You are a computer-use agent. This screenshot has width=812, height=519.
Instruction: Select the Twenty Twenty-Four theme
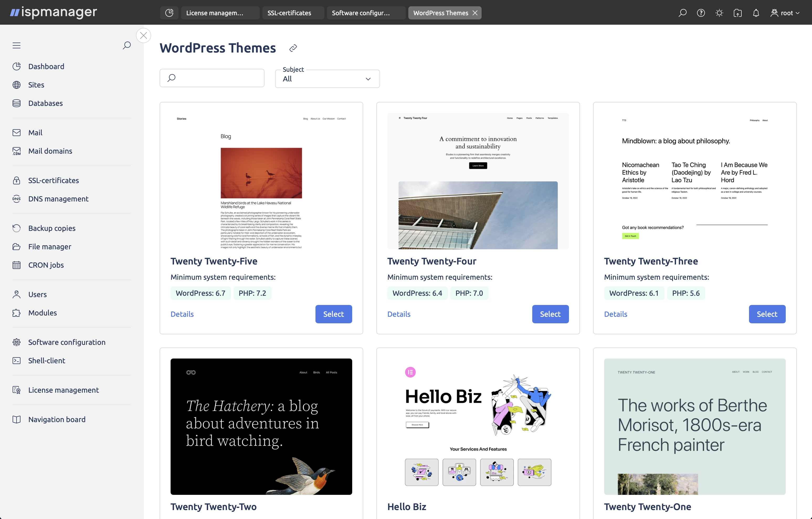point(550,314)
